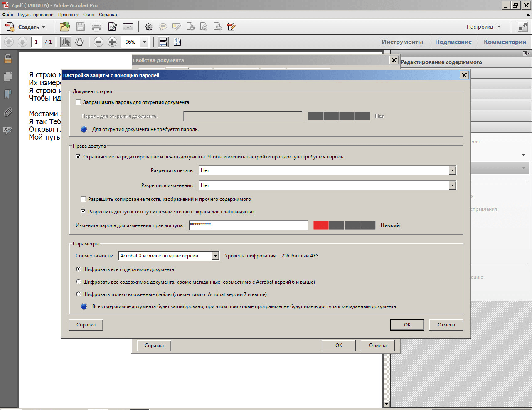Select encrypt only file attachments option
Screen dimensions: 532x410
click(79, 294)
